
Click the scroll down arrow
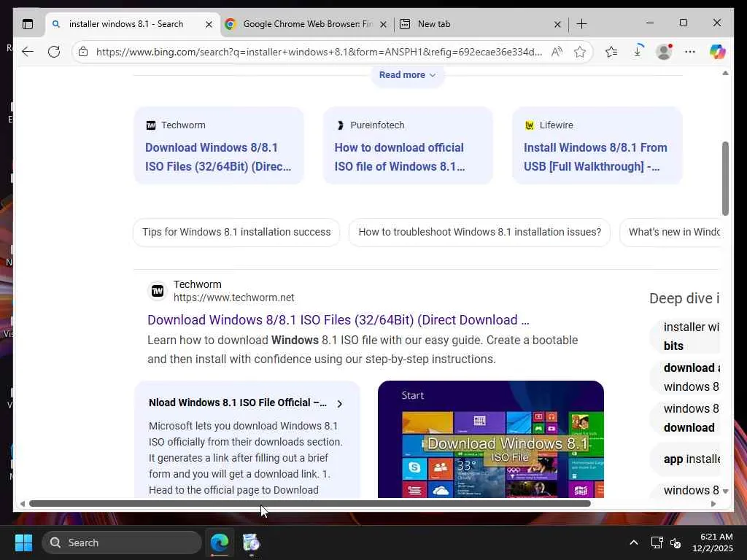pyautogui.click(x=725, y=491)
